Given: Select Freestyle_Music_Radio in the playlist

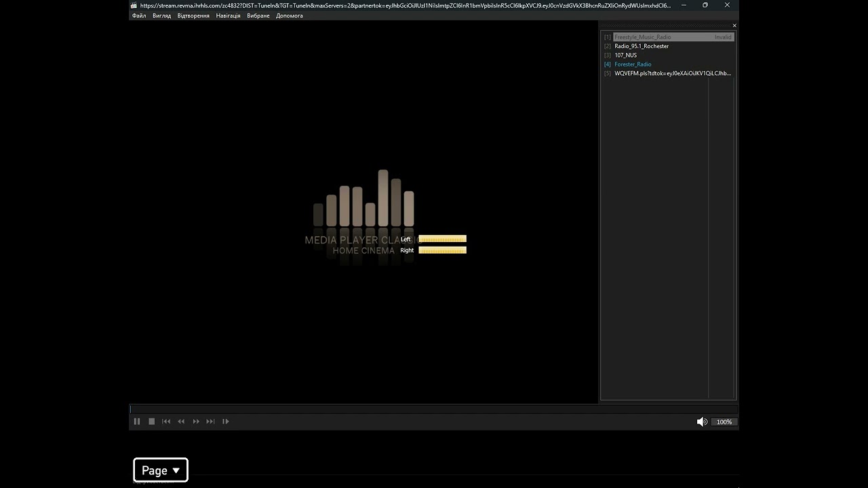Looking at the screenshot, I should (669, 37).
